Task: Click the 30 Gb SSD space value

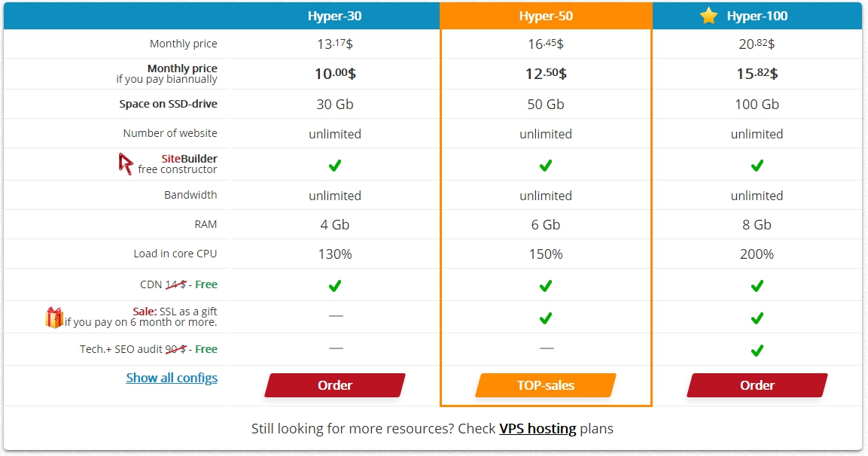Action: 335,104
